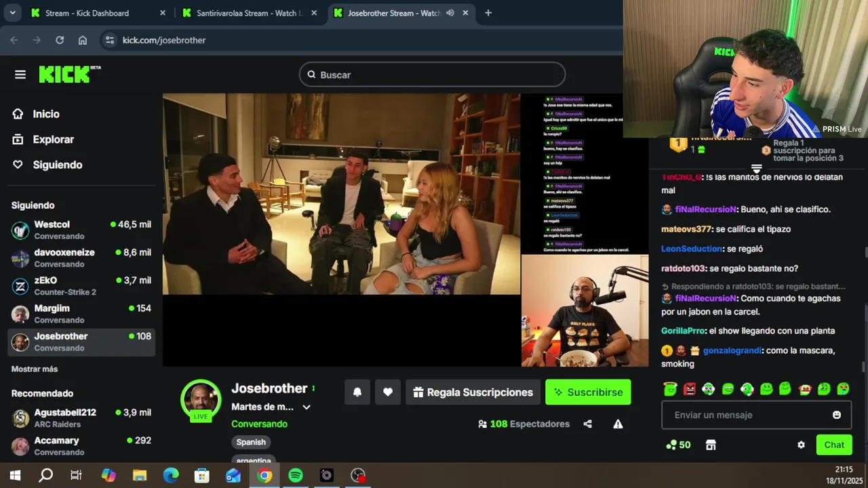Mute audio on the Josebrother tab
Screen dimensions: 868x488
click(x=450, y=13)
